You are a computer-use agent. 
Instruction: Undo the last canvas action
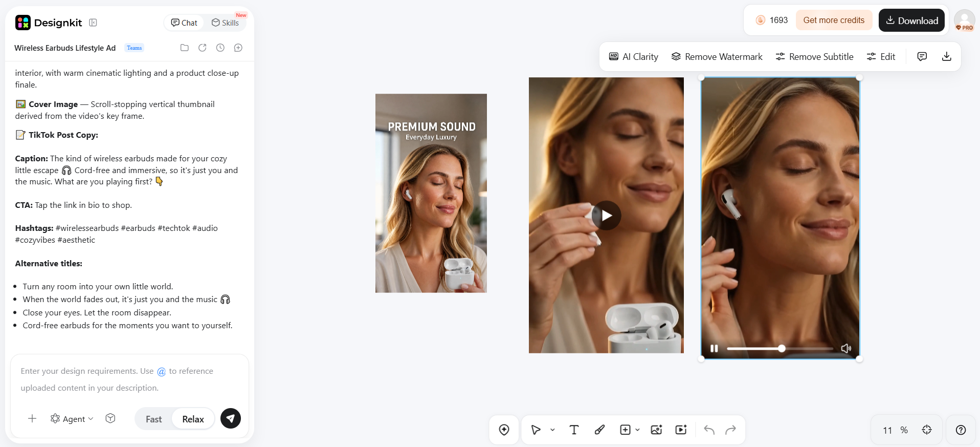tap(709, 430)
